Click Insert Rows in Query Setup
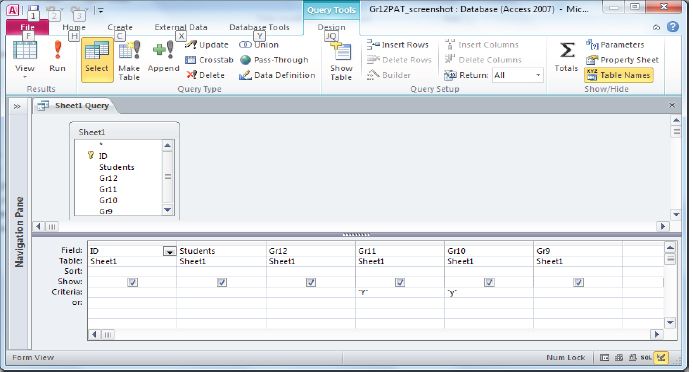693x372 pixels. pyautogui.click(x=398, y=45)
